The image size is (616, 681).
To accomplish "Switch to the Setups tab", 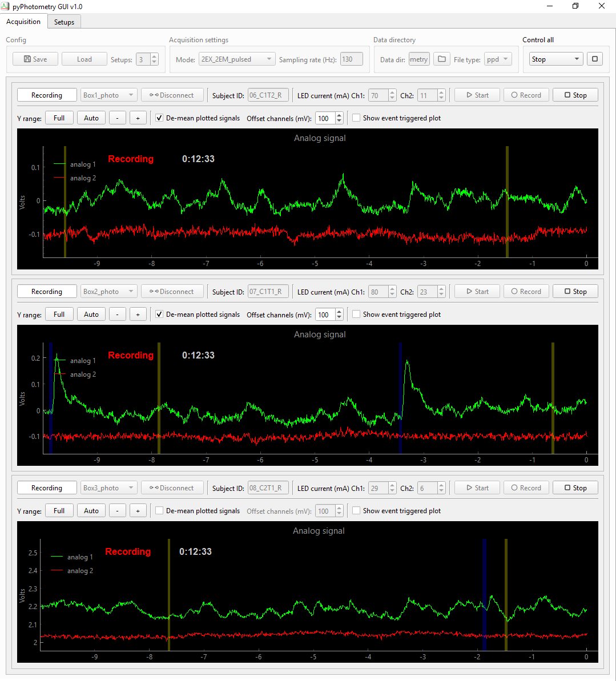I will point(64,22).
